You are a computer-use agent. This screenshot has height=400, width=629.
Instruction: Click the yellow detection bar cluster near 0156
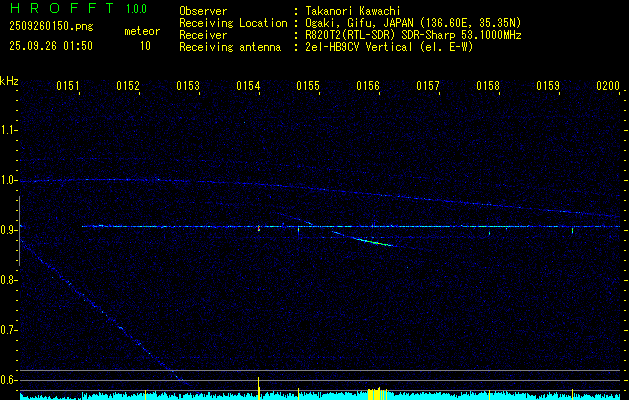[x=377, y=394]
